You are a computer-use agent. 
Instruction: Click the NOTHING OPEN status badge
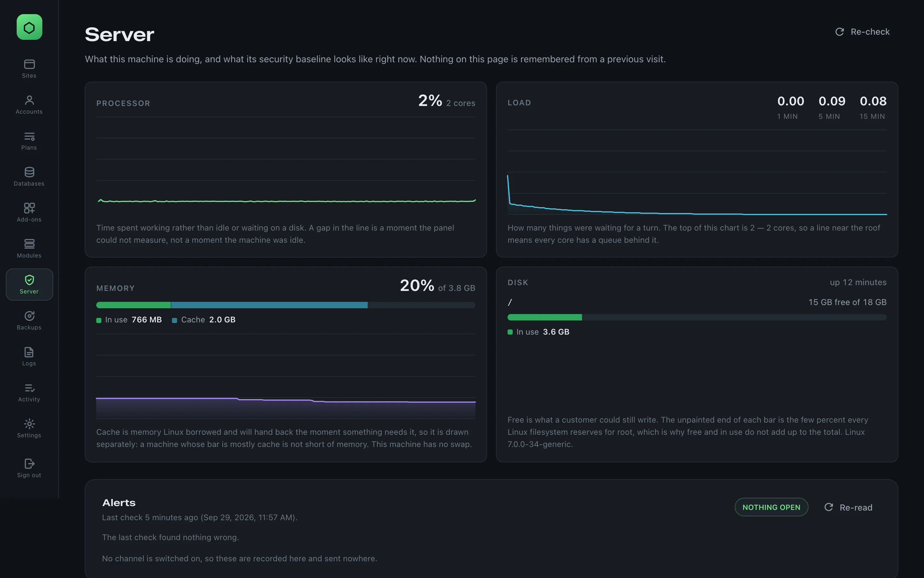tap(771, 507)
